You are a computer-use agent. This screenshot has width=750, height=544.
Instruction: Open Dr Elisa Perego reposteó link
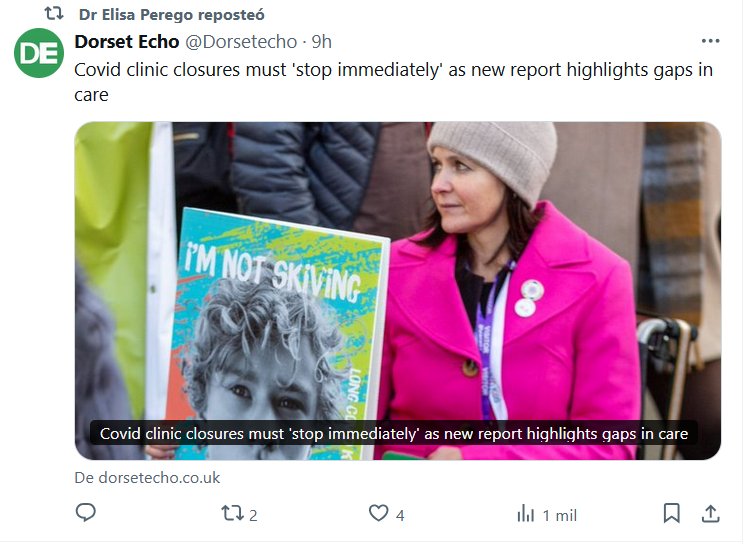[172, 15]
